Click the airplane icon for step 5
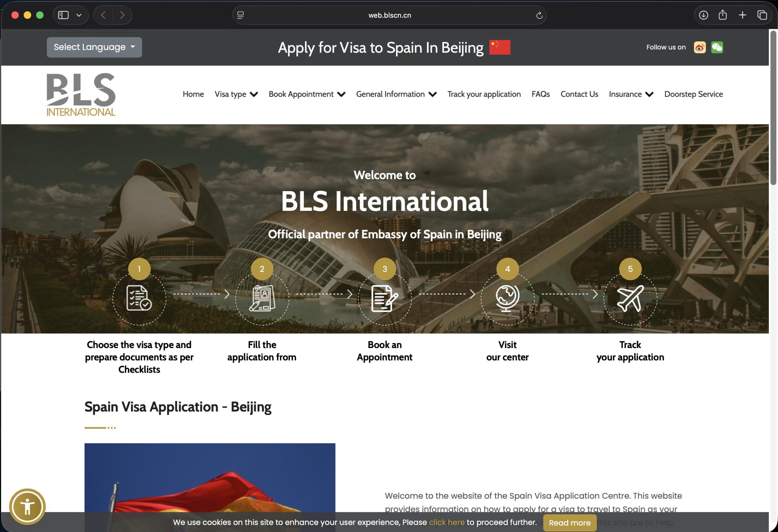 [630, 298]
